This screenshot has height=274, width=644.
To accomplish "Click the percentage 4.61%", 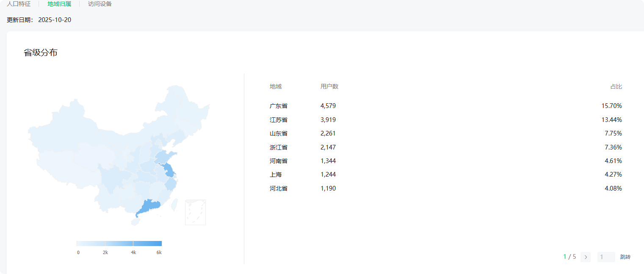I will 614,161.
